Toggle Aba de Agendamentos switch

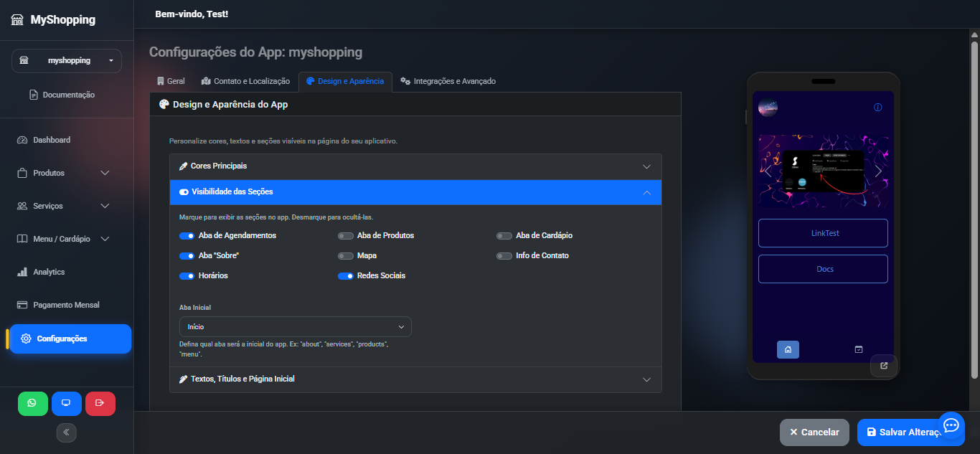(187, 235)
